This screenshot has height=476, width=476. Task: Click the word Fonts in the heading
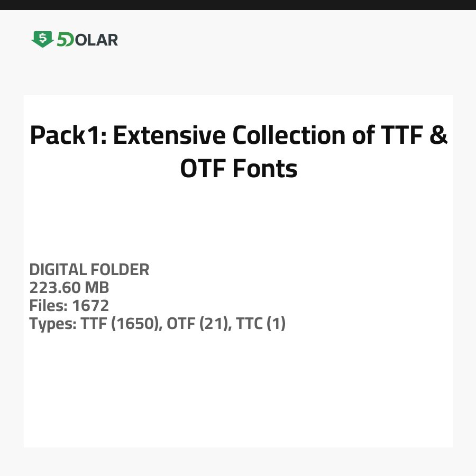click(265, 169)
